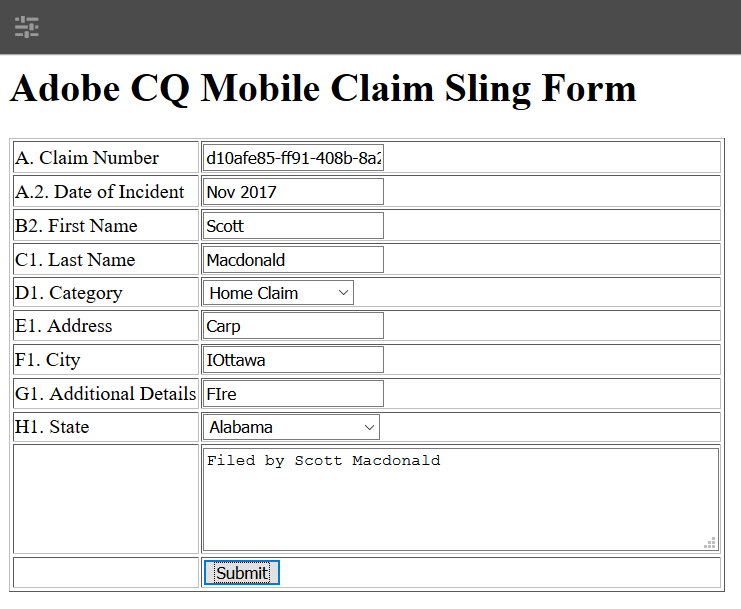Focus the Date of Incident field

(x=293, y=192)
